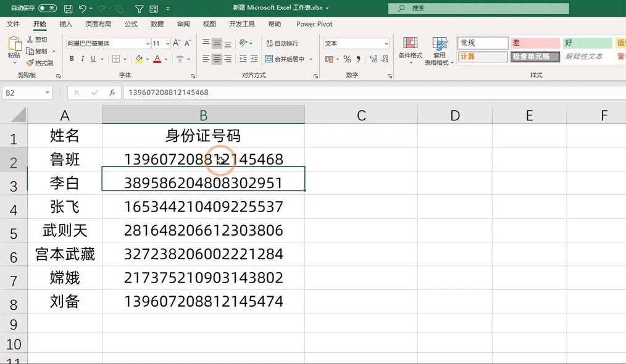Toggle the AutoSave (自动保存) switch

tap(47, 9)
